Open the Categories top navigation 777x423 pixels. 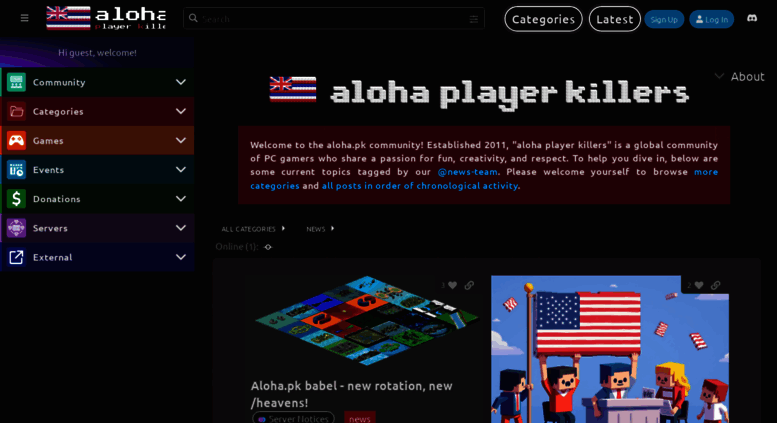coord(543,19)
